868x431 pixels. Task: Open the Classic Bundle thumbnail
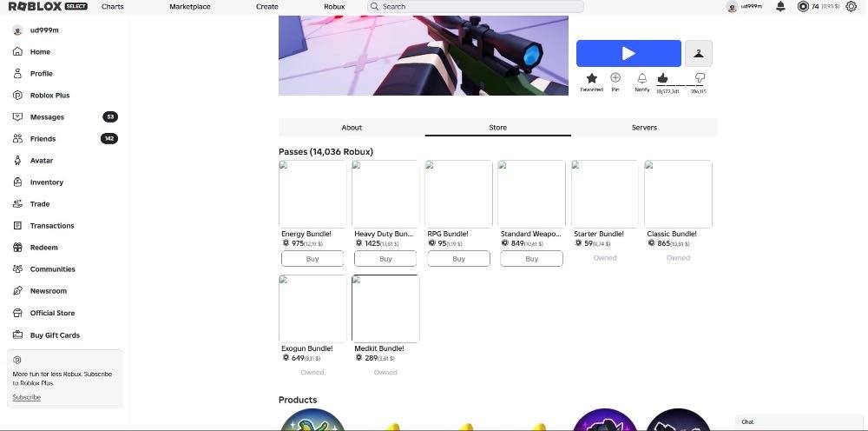click(678, 194)
